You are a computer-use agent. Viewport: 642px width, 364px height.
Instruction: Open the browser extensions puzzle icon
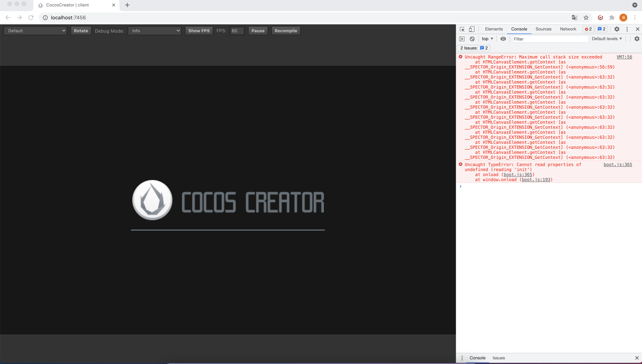[x=612, y=18]
